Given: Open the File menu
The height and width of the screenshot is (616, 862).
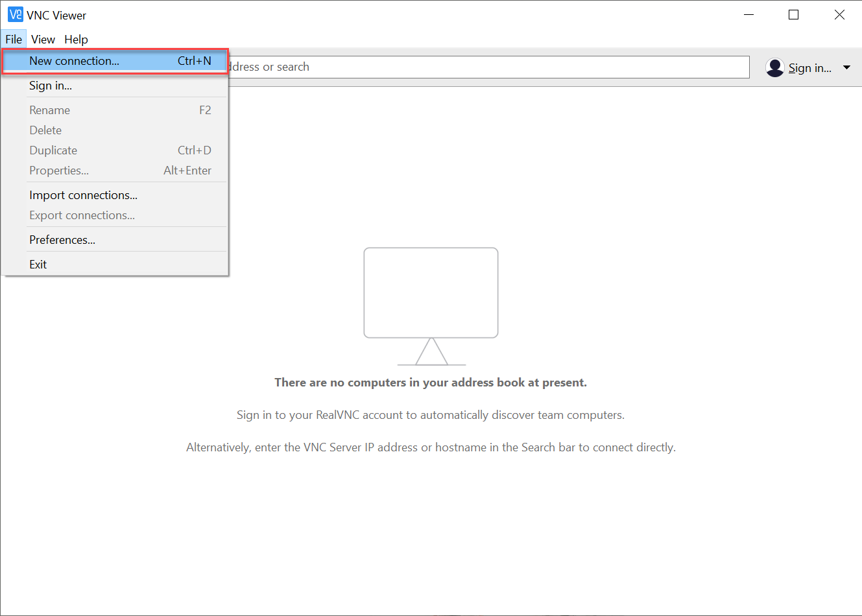Looking at the screenshot, I should pos(14,40).
